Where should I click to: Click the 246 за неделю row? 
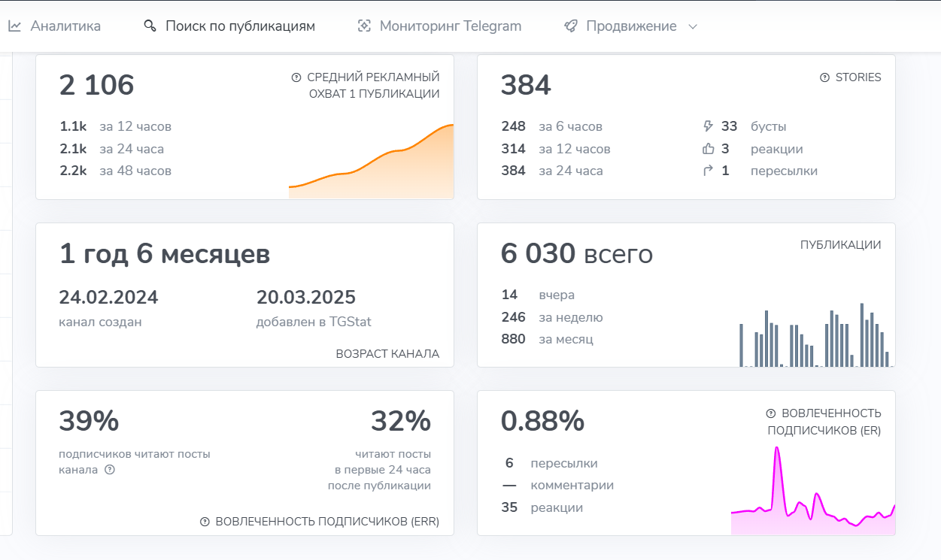coord(552,317)
